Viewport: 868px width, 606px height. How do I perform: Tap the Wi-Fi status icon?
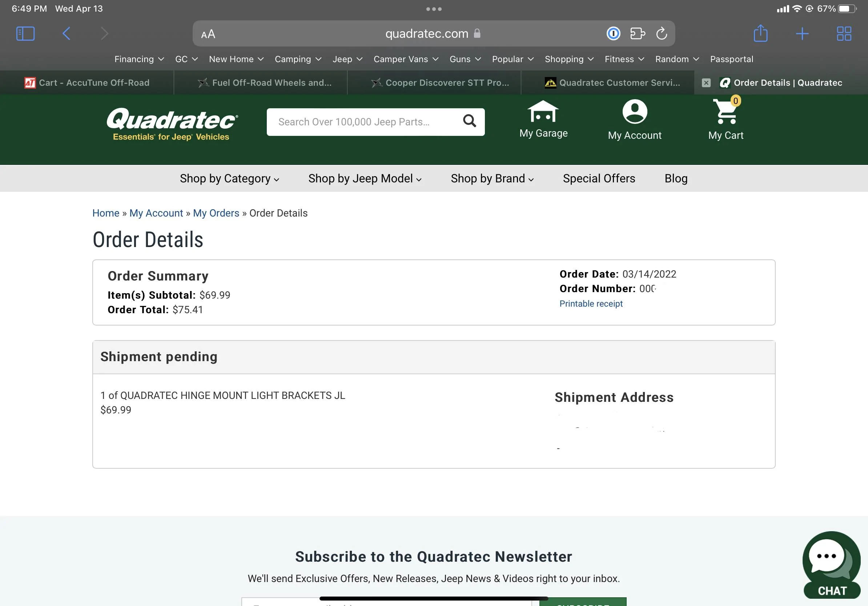coord(796,8)
